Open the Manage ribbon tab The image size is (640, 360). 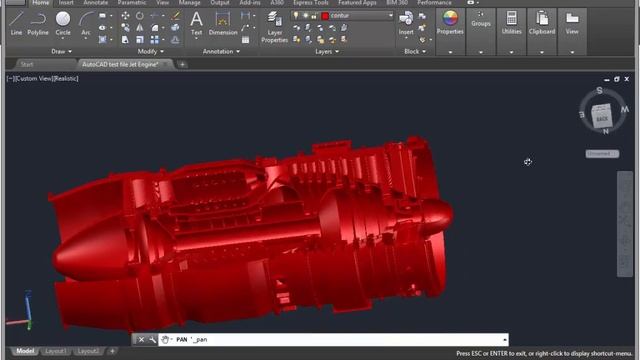(189, 2)
